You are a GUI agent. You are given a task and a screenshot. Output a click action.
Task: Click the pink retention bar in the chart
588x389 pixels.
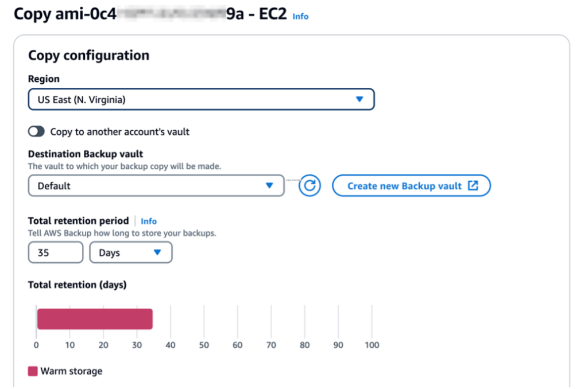pos(95,318)
